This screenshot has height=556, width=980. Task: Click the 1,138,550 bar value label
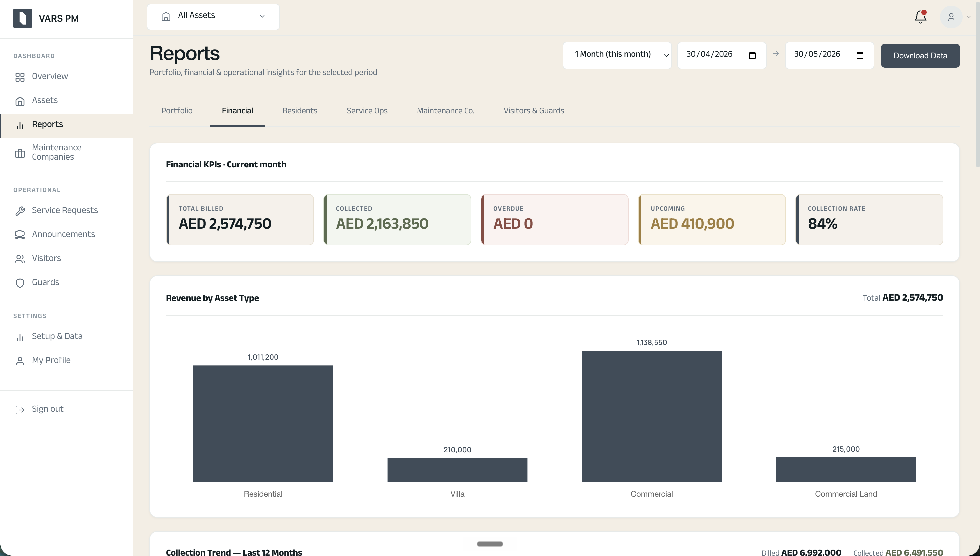point(651,342)
